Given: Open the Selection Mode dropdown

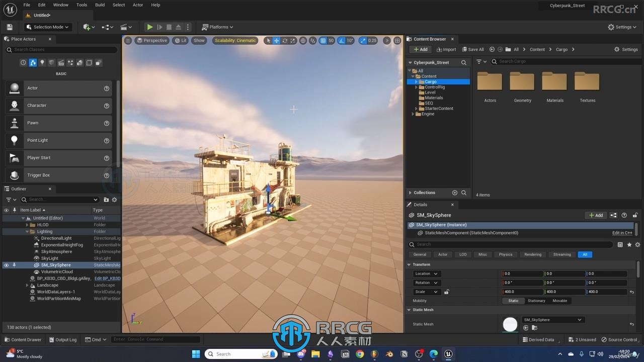Looking at the screenshot, I should (x=48, y=27).
